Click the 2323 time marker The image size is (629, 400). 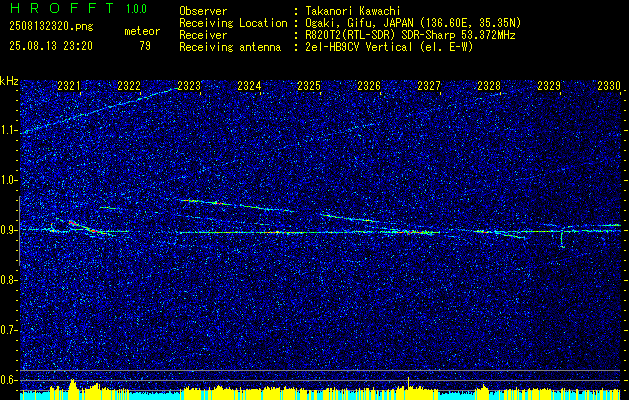[x=189, y=85]
